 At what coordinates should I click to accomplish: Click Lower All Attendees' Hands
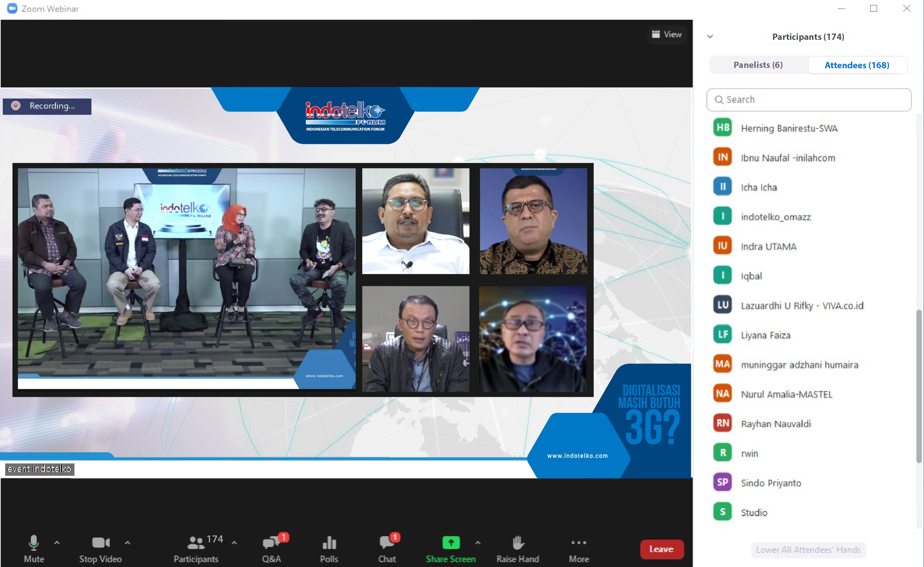click(808, 550)
